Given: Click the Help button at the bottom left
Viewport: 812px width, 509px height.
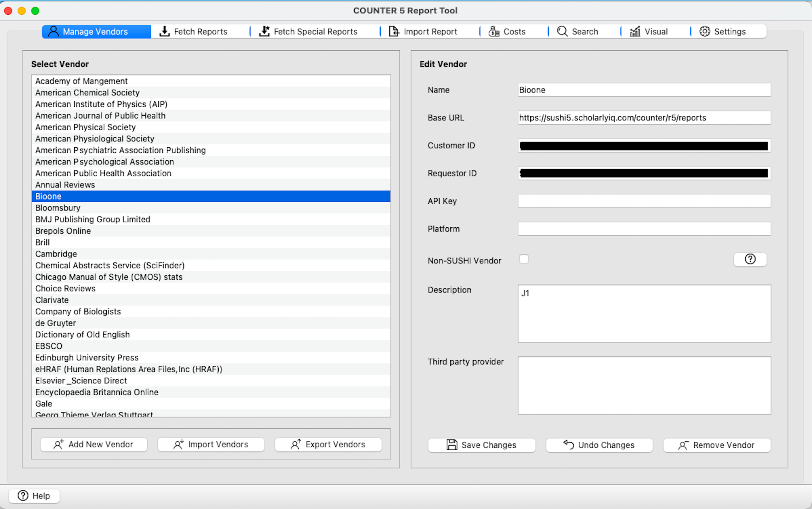Looking at the screenshot, I should [x=34, y=495].
